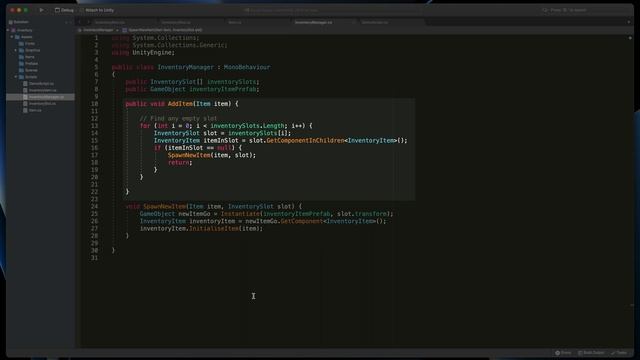Open InventoryItem.cs in the Solution tree
The height and width of the screenshot is (360, 640).
coord(43,90)
